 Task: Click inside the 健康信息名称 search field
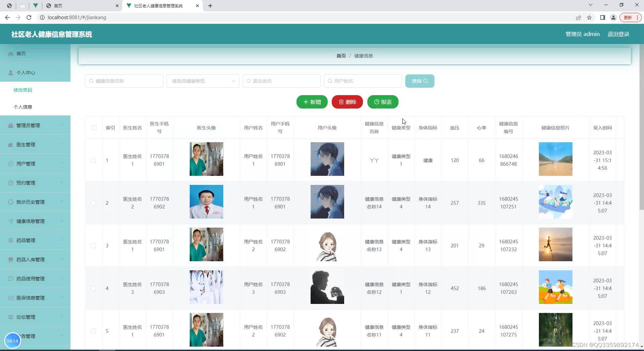tap(124, 81)
